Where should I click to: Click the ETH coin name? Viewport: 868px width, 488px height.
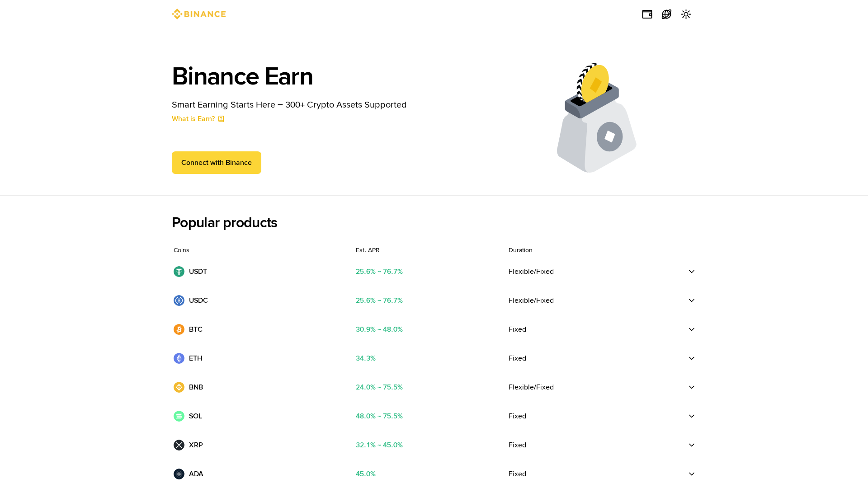pyautogui.click(x=196, y=358)
